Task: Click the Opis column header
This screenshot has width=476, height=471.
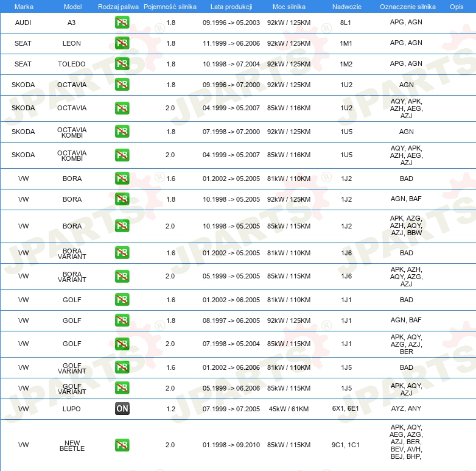Action: click(457, 7)
